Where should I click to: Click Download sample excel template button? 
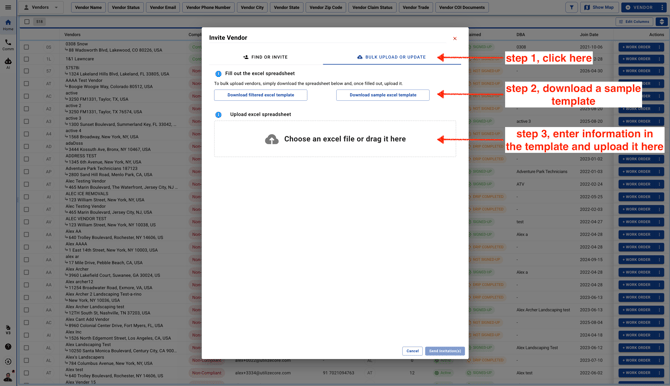[383, 95]
